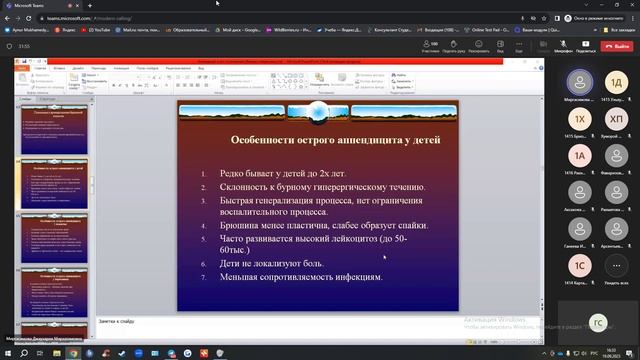
Task: Open Windows taskbar search
Action: 24,353
